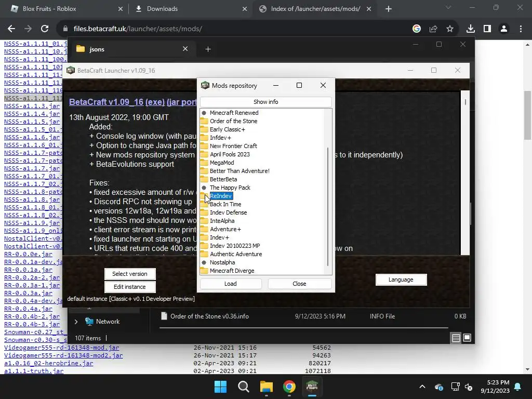
Task: Close the Downloads tab
Action: point(245,9)
